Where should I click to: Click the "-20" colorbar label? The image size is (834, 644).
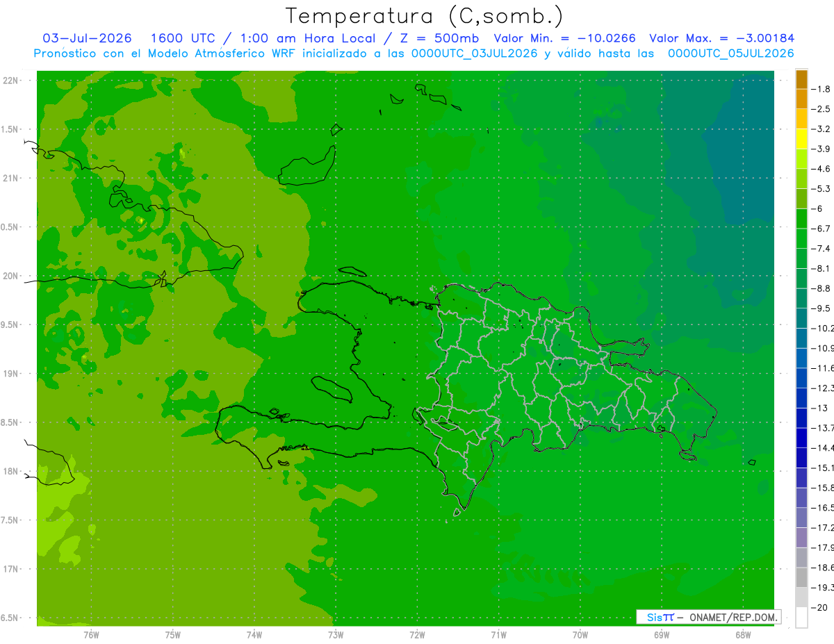[x=821, y=607]
